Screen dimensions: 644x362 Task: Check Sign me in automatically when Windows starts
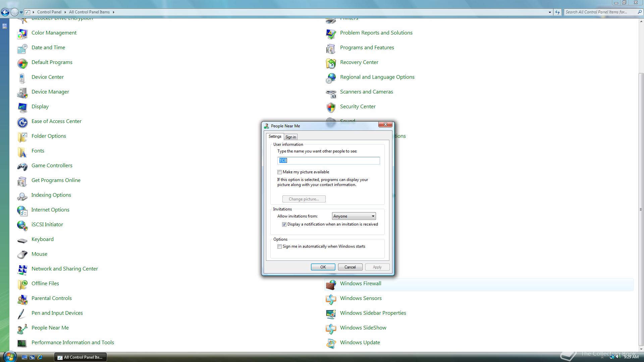pos(279,246)
